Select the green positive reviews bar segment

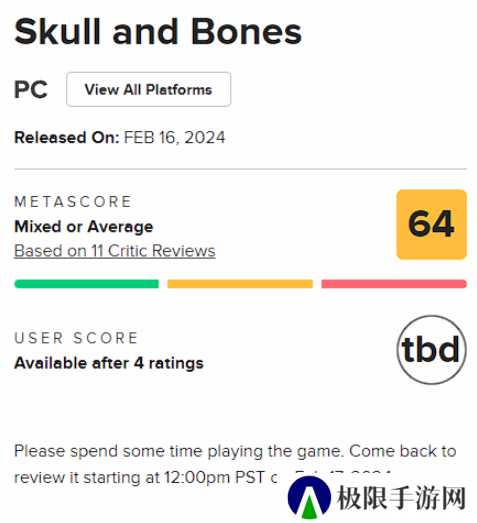click(x=86, y=284)
